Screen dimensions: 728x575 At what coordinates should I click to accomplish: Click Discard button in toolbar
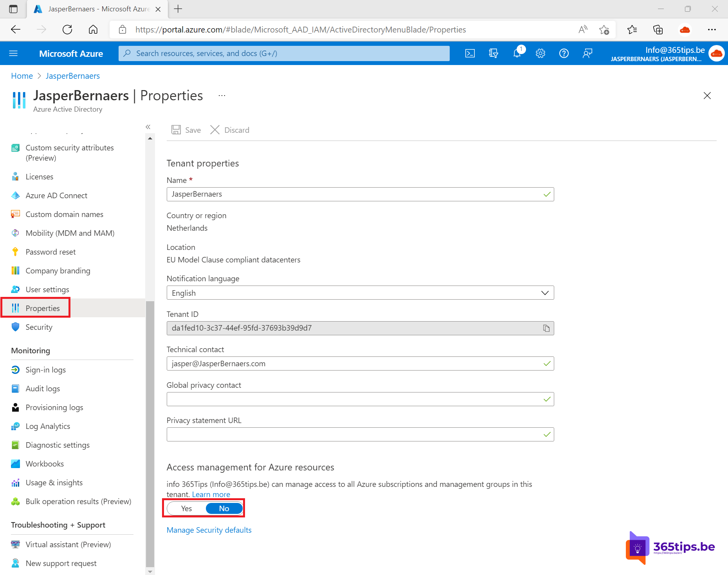230,130
